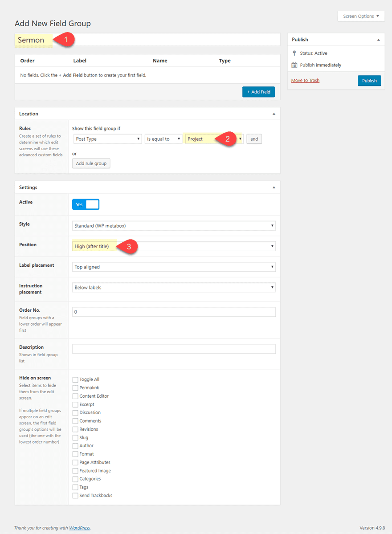
Task: Expand the Style dropdown
Action: pyautogui.click(x=174, y=226)
